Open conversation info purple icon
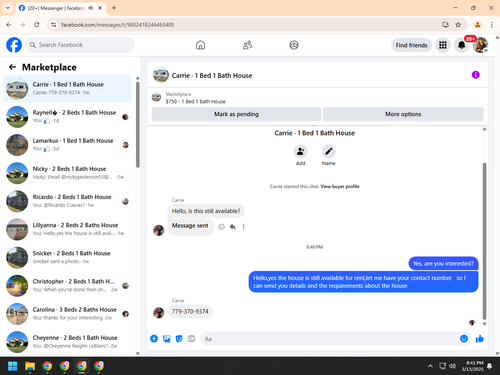This screenshot has width=500, height=375. [x=475, y=75]
